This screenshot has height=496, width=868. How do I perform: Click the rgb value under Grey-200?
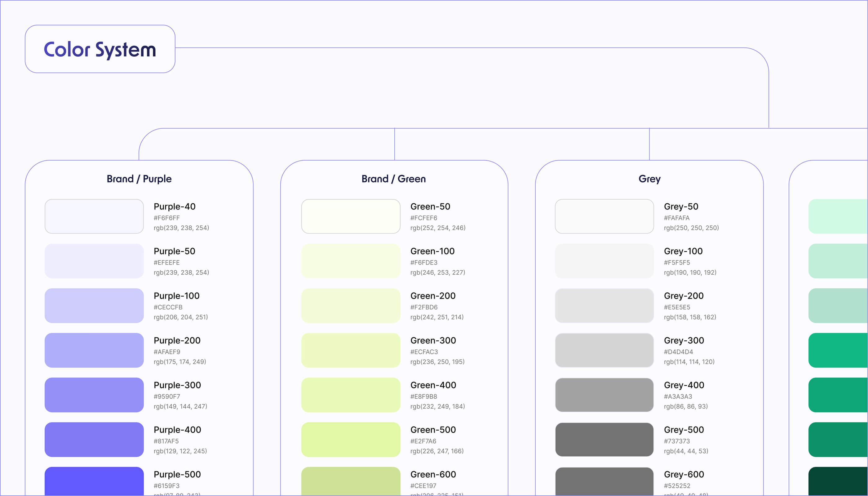690,317
